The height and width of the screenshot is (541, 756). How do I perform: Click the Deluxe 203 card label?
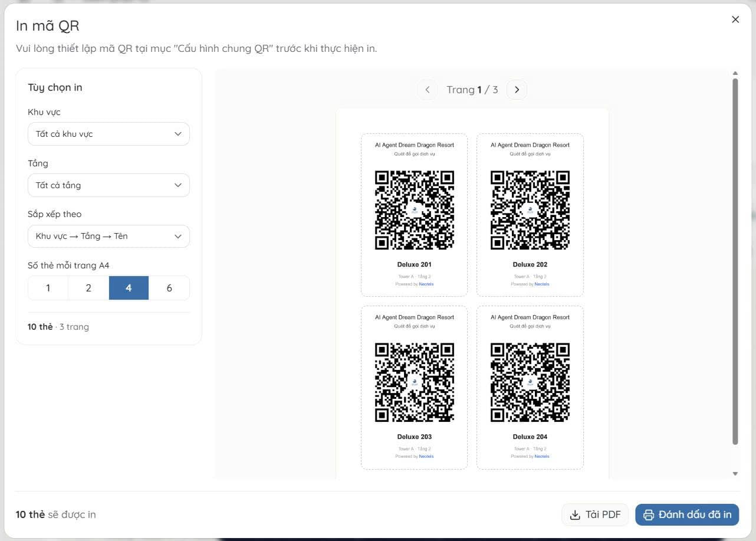[415, 437]
